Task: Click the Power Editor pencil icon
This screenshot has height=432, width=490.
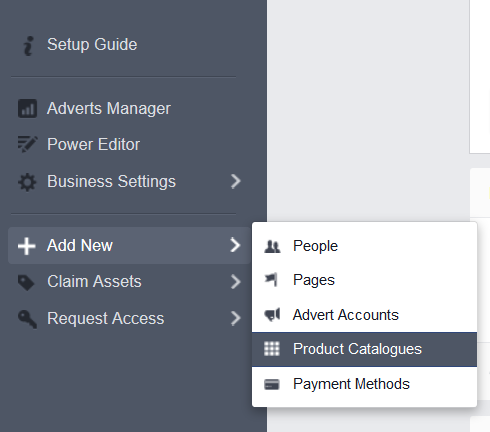Action: [x=27, y=144]
